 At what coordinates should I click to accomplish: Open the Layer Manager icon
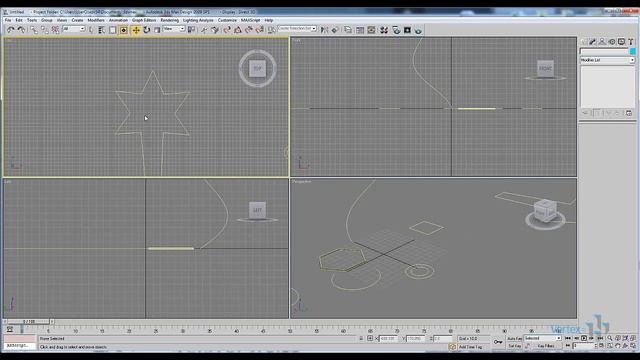tap(348, 30)
